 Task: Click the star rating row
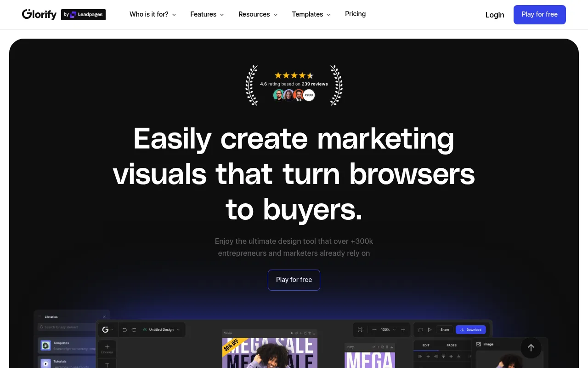click(x=294, y=75)
